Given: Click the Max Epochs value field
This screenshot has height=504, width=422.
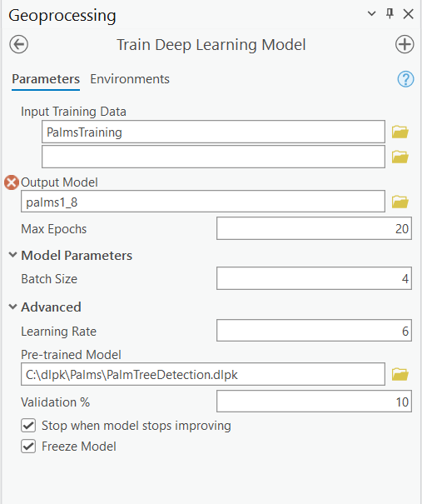Looking at the screenshot, I should coord(314,228).
